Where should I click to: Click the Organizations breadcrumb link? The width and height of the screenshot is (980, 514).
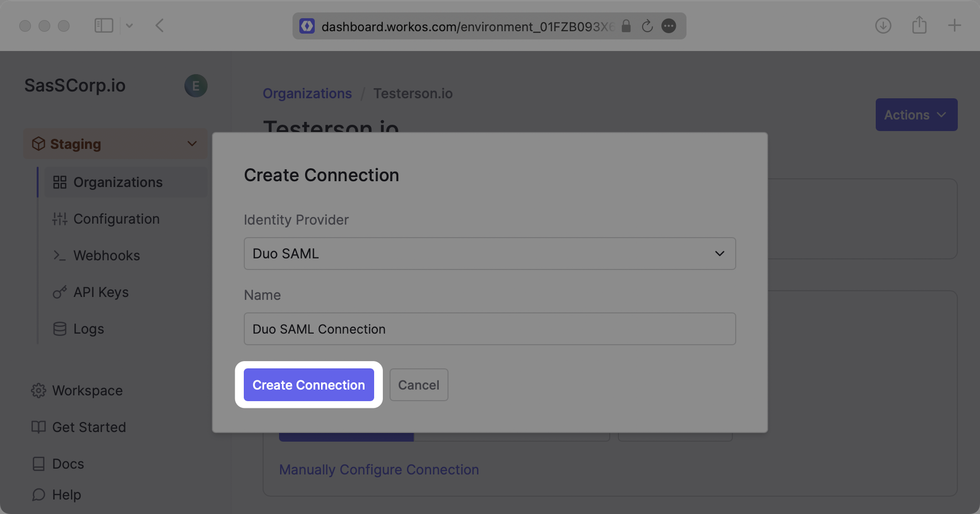[x=307, y=94]
